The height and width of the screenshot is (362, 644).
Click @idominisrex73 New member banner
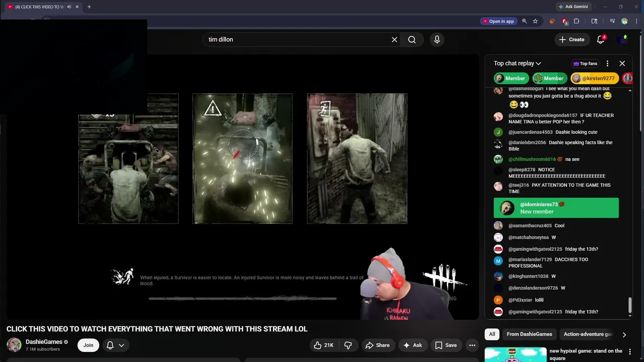[556, 208]
